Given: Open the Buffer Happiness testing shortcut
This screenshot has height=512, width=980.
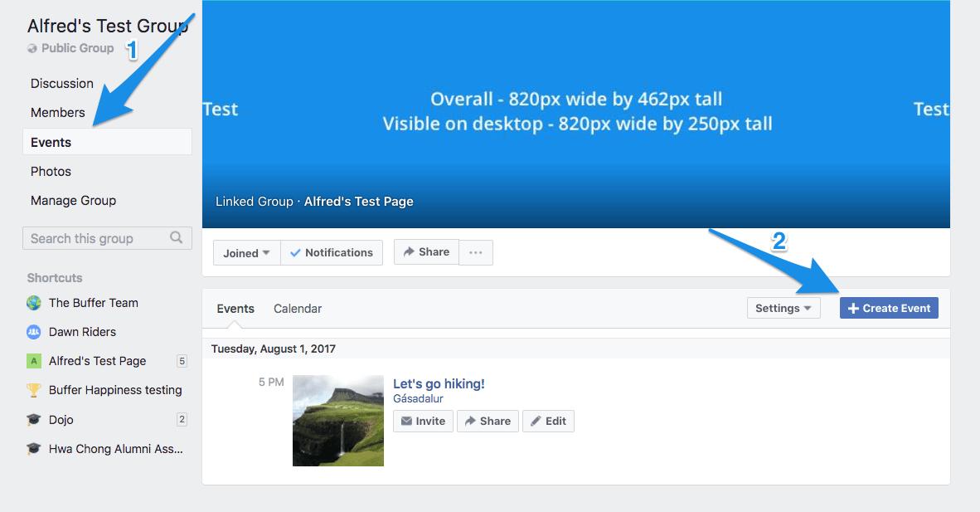Looking at the screenshot, I should tap(114, 390).
